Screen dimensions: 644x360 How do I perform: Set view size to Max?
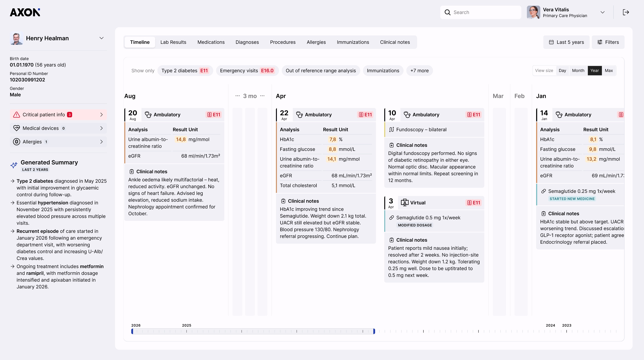tap(609, 70)
